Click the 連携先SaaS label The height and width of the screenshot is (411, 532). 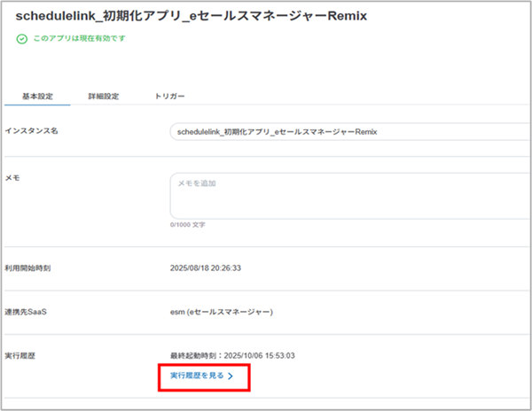click(x=29, y=312)
